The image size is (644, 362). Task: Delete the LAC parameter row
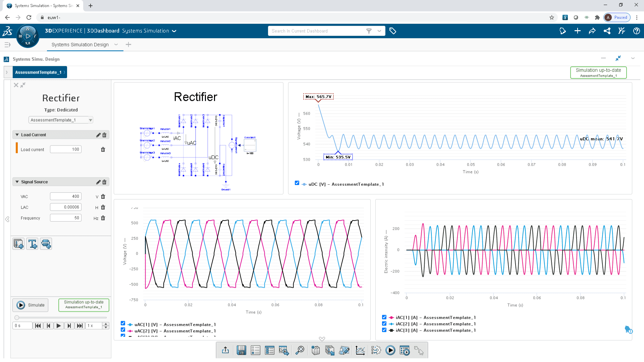(x=103, y=207)
